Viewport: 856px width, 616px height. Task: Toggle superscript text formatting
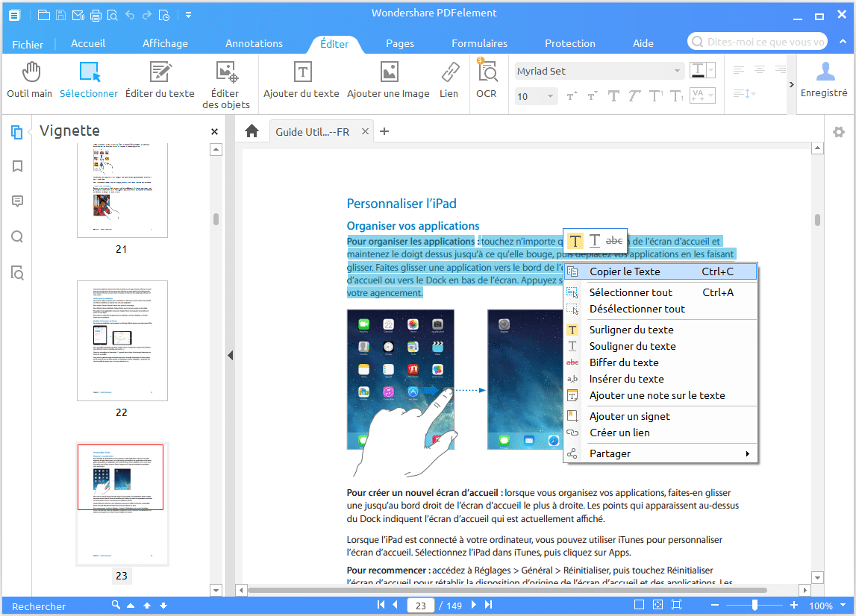[x=656, y=96]
